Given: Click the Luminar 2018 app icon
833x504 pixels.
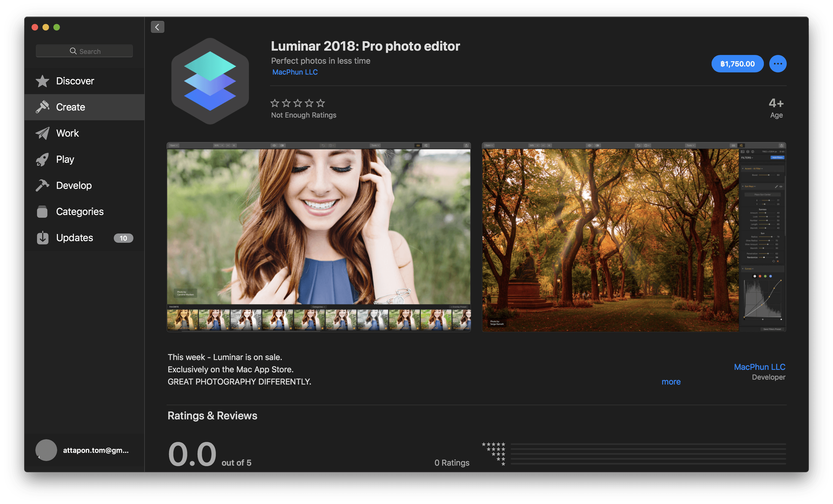Looking at the screenshot, I should tap(210, 81).
